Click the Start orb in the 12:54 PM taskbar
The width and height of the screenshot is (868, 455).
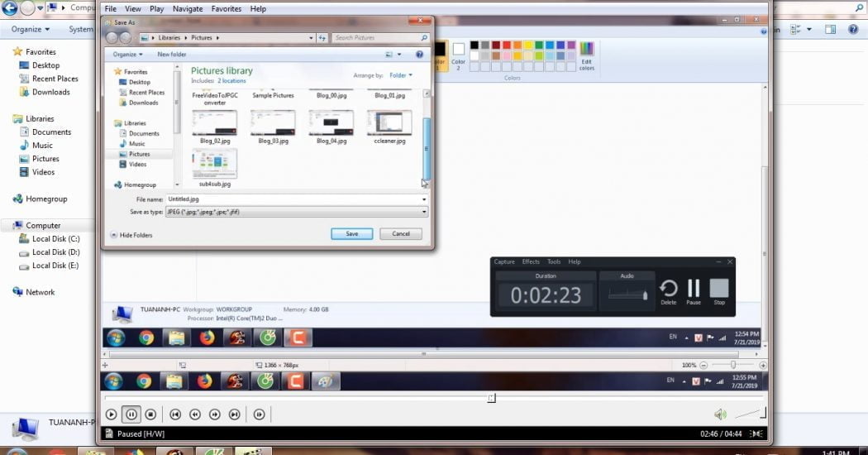[x=116, y=338]
